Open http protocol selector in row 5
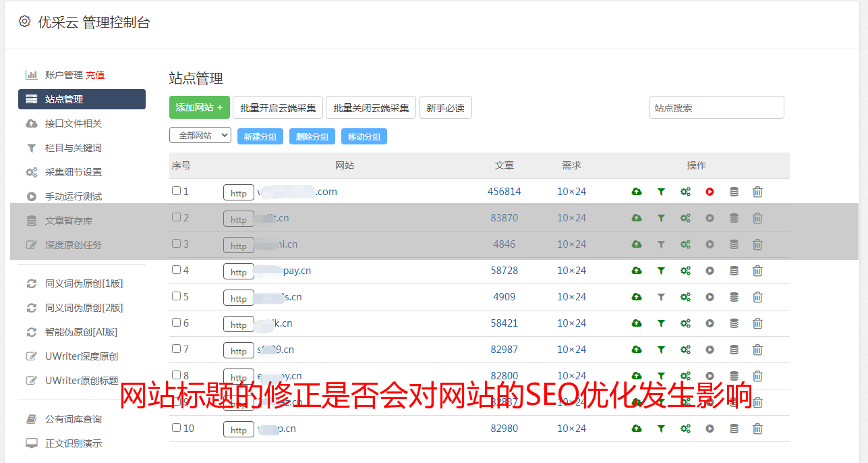868x463 pixels. (x=239, y=298)
